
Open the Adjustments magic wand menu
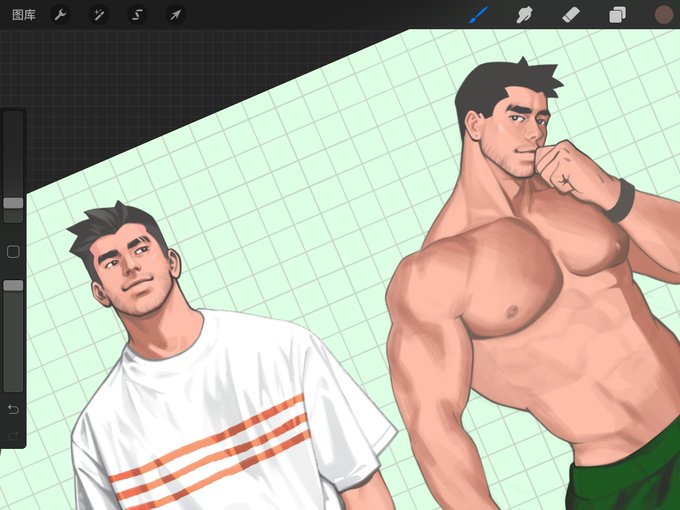point(98,15)
